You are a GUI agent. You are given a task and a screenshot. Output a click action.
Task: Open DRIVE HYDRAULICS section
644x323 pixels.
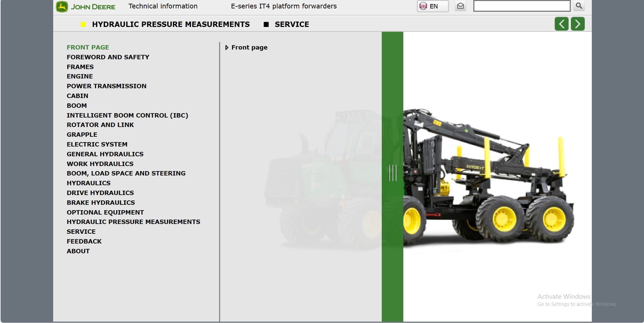click(100, 193)
